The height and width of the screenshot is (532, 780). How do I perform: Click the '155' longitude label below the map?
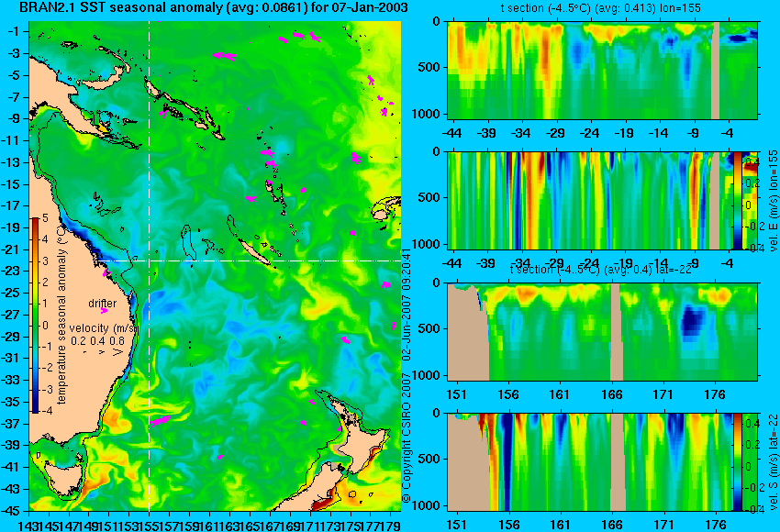(150, 525)
